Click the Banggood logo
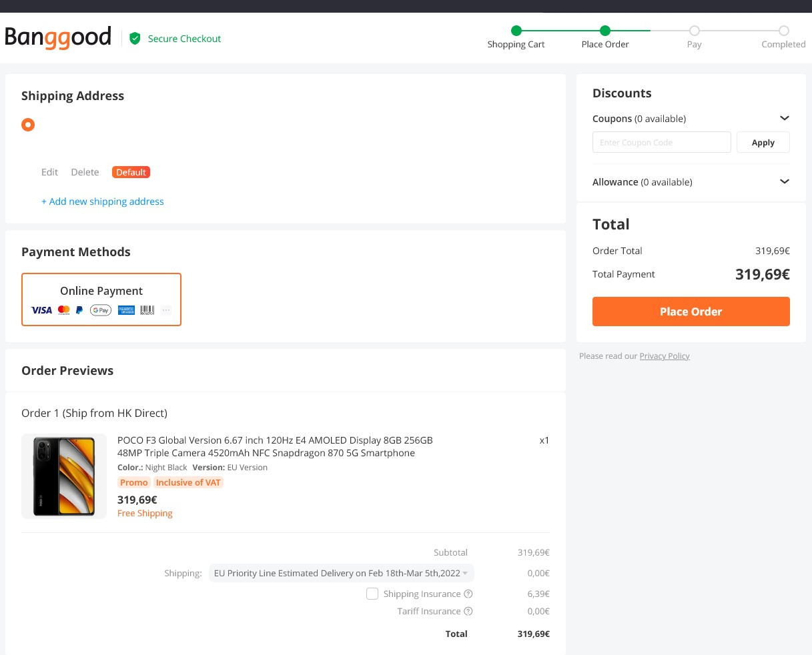This screenshot has height=655, width=812. [58, 38]
